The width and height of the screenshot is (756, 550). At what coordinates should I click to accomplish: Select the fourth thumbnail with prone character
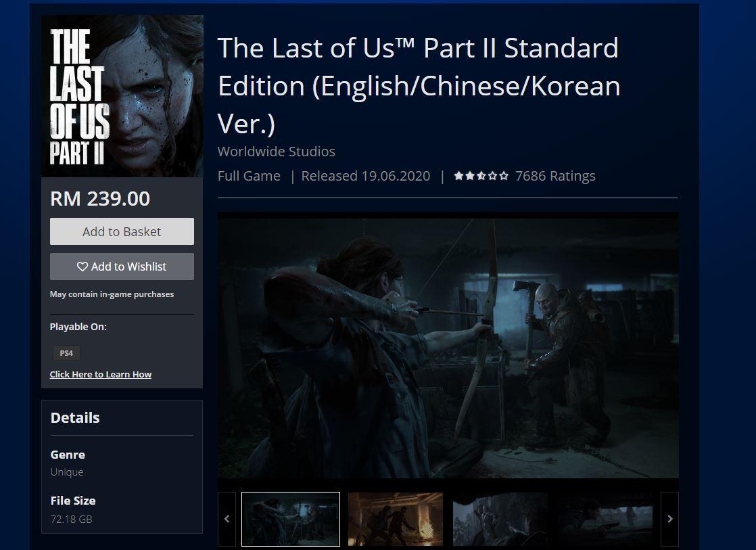tap(605, 519)
